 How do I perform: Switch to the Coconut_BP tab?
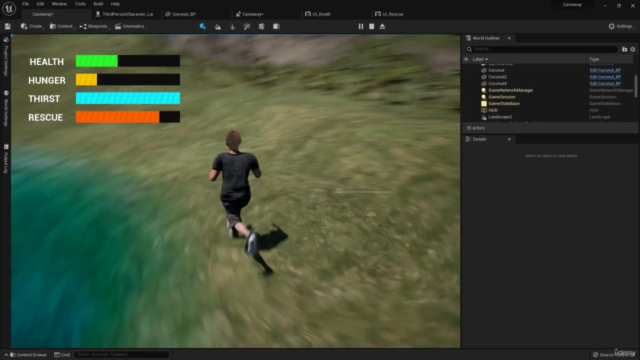(x=180, y=14)
